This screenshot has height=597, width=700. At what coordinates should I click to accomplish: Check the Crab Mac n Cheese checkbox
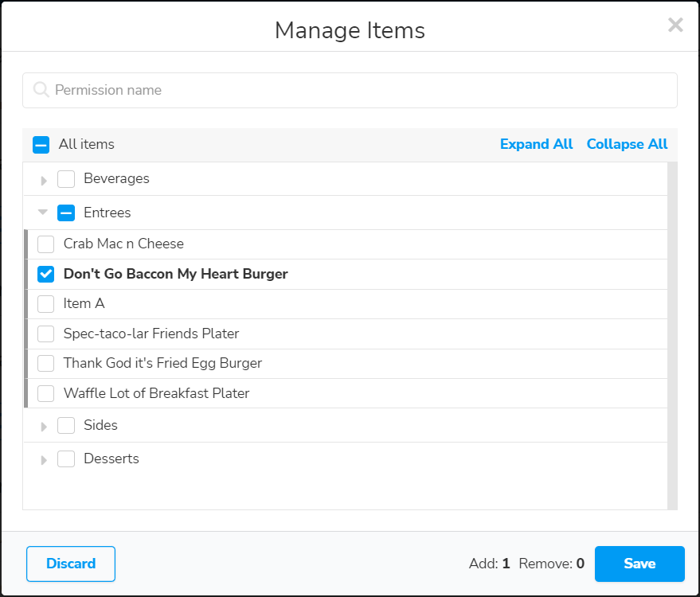46,244
